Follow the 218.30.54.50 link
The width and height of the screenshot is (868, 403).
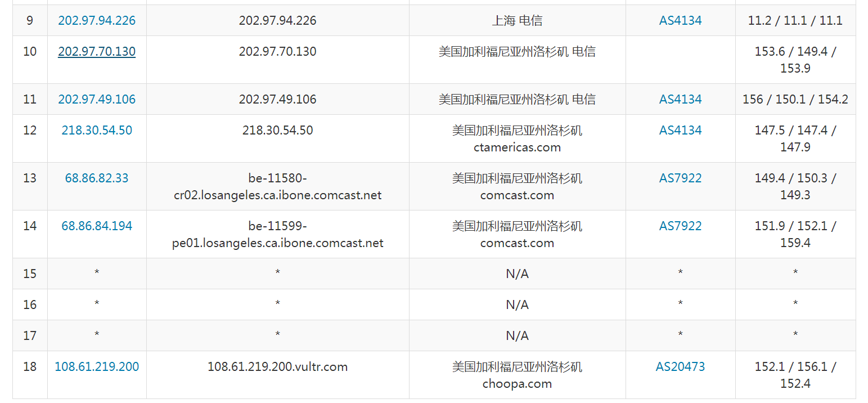click(x=97, y=131)
